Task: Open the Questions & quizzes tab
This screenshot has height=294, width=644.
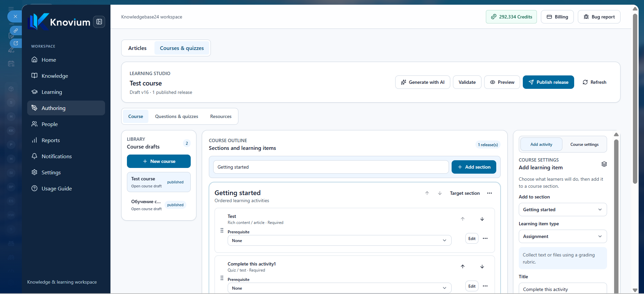Action: tap(177, 116)
